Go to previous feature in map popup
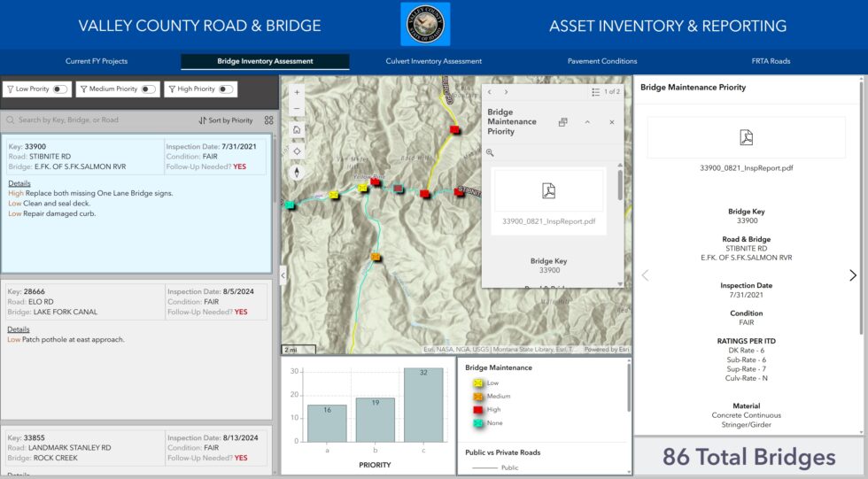The width and height of the screenshot is (868, 479). (489, 92)
